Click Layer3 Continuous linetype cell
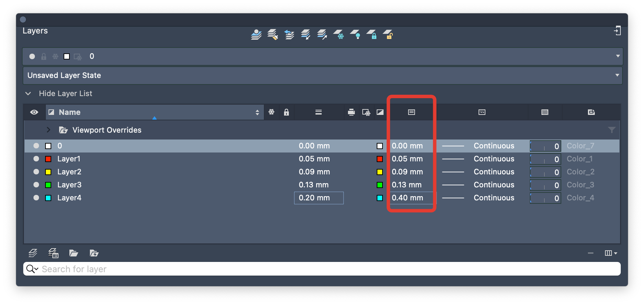Image resolution: width=644 pixels, height=305 pixels. (494, 185)
